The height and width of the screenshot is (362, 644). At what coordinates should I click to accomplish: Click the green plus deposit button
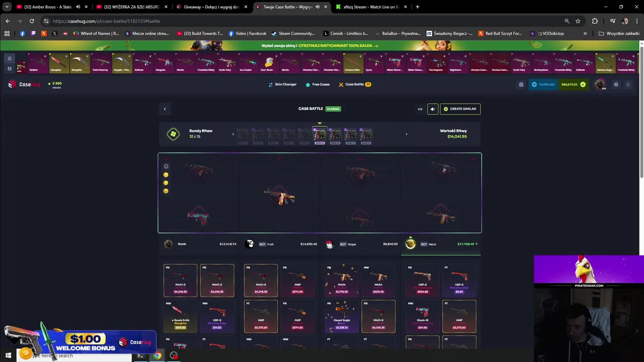click(x=583, y=84)
